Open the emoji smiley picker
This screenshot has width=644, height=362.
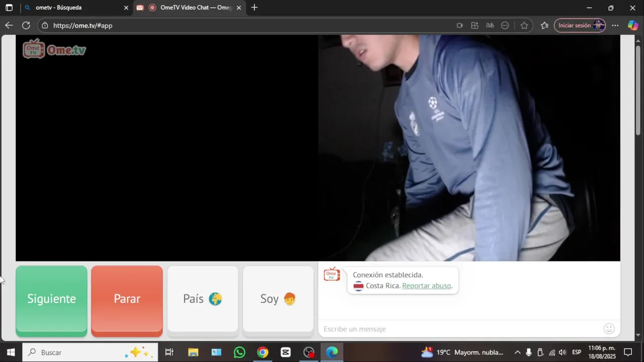pyautogui.click(x=609, y=329)
